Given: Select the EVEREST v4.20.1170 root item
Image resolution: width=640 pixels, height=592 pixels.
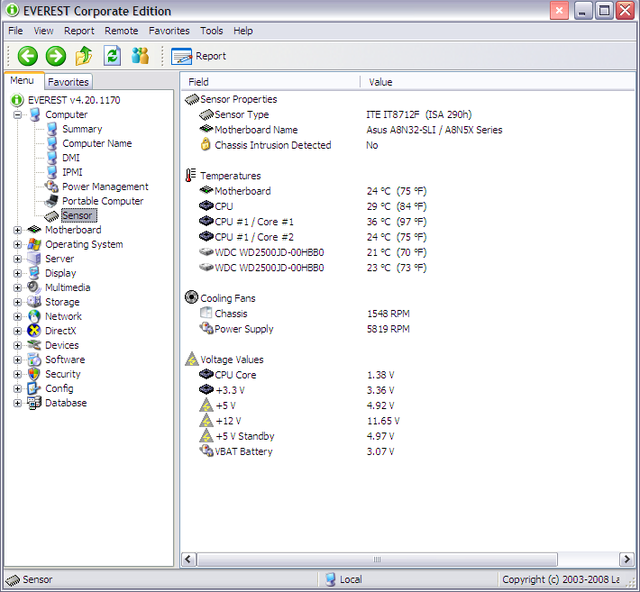Looking at the screenshot, I should tap(74, 100).
